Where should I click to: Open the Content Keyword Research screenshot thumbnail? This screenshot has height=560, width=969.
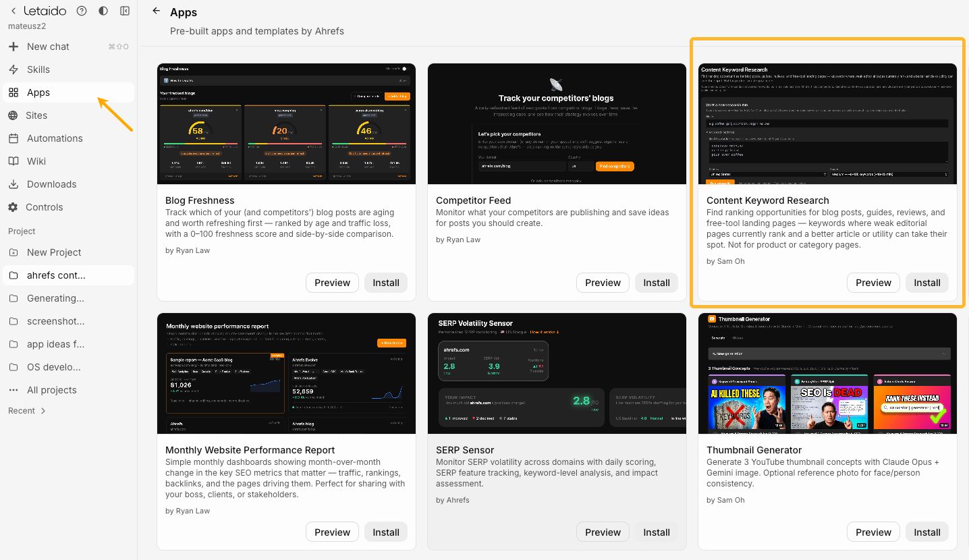coord(827,123)
